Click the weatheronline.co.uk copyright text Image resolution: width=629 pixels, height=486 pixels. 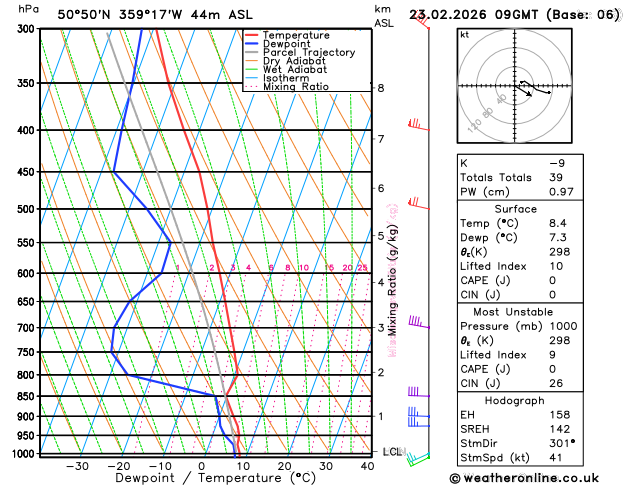click(x=525, y=478)
